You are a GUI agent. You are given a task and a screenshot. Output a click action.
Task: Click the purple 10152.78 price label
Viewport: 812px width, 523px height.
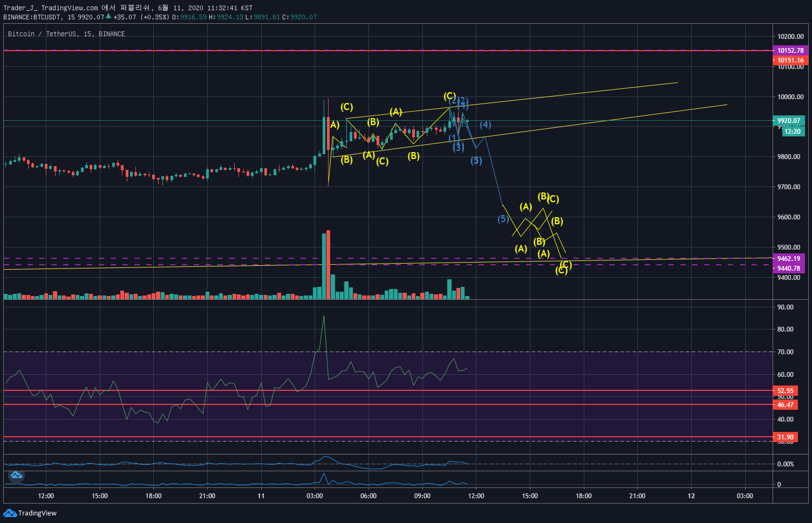pyautogui.click(x=790, y=51)
